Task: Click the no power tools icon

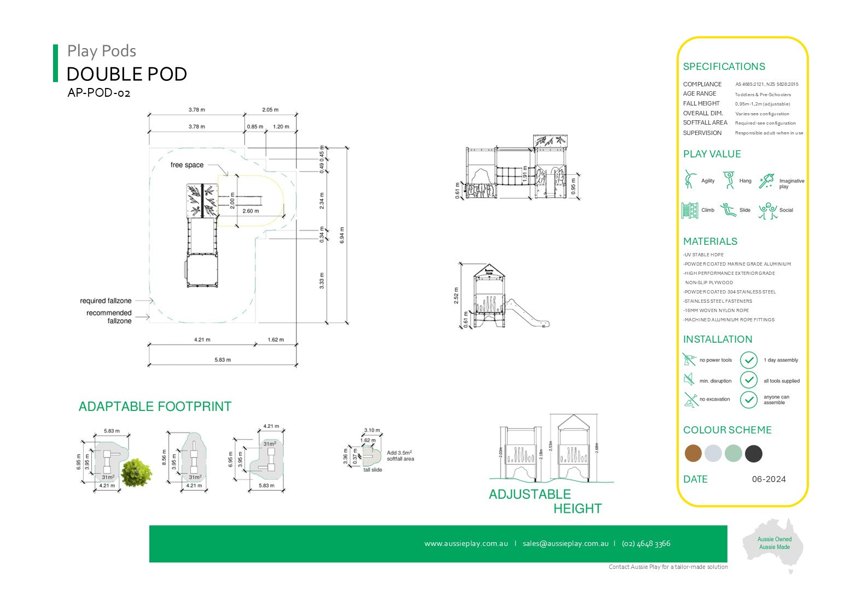Action: 689,360
